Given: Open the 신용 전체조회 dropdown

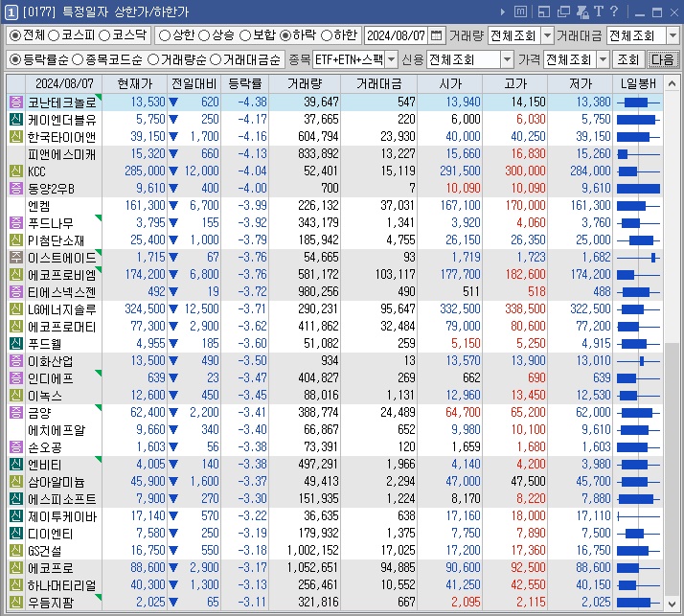Looking at the screenshot, I should (507, 59).
